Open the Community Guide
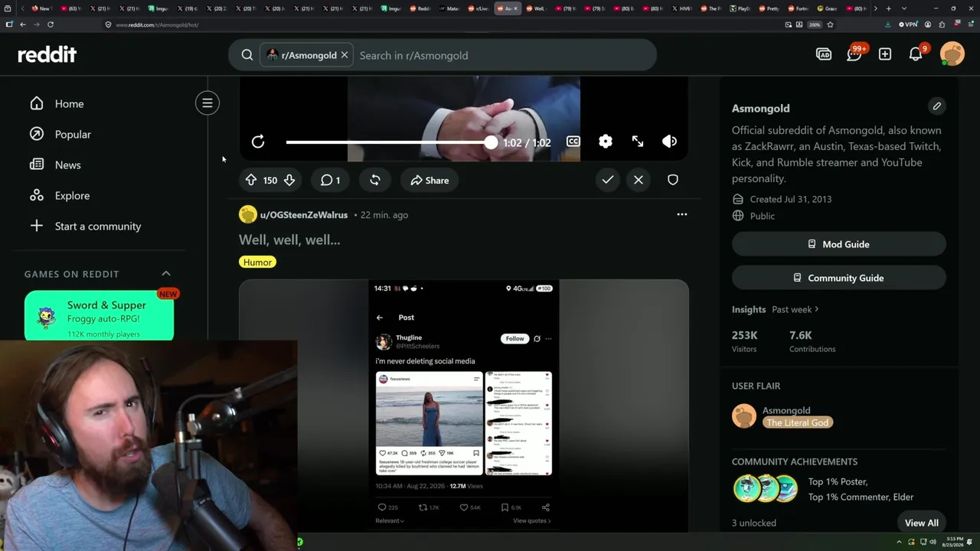Screen dimensions: 980x551 839,278
